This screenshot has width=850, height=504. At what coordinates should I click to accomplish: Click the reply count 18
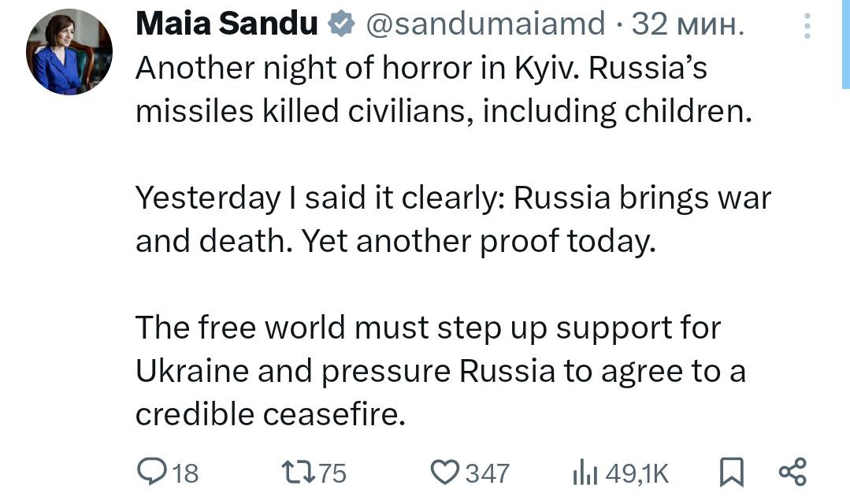(x=185, y=473)
